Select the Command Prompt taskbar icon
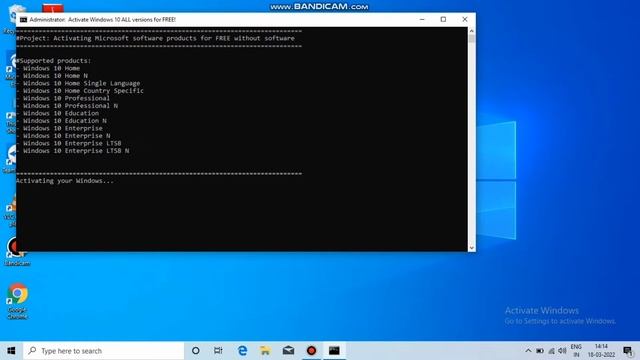Viewport: 640px width, 360px height. pyautogui.click(x=334, y=351)
